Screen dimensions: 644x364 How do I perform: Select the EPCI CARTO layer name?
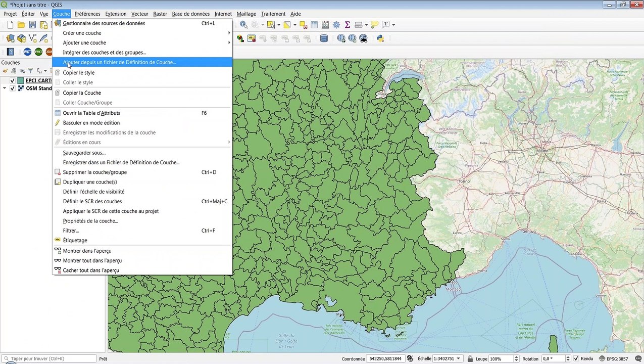point(39,80)
